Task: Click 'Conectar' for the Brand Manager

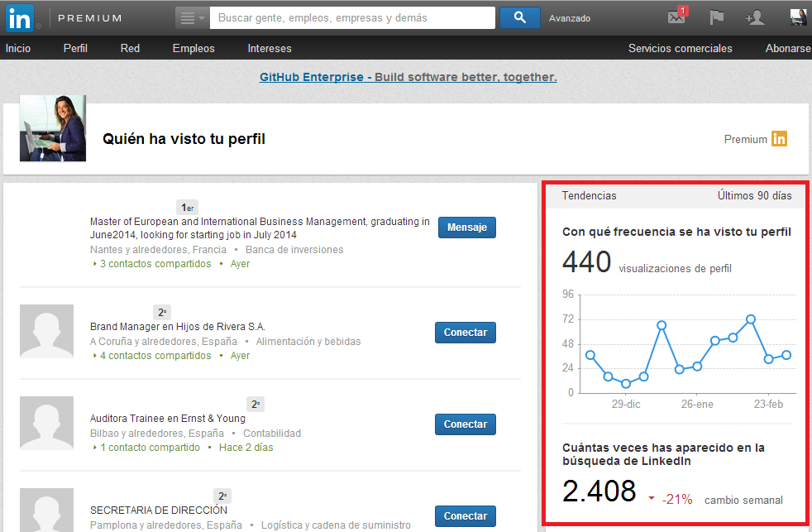Action: point(465,332)
